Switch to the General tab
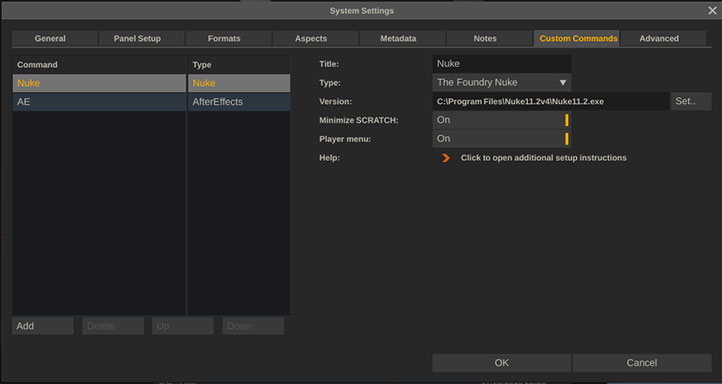722x384 pixels. tap(55, 39)
